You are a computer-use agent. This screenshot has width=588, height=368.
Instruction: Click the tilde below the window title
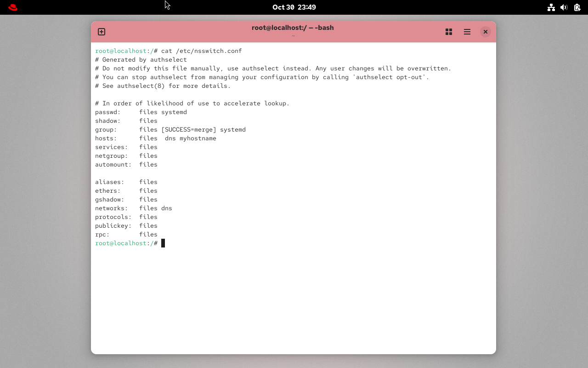coord(293,35)
